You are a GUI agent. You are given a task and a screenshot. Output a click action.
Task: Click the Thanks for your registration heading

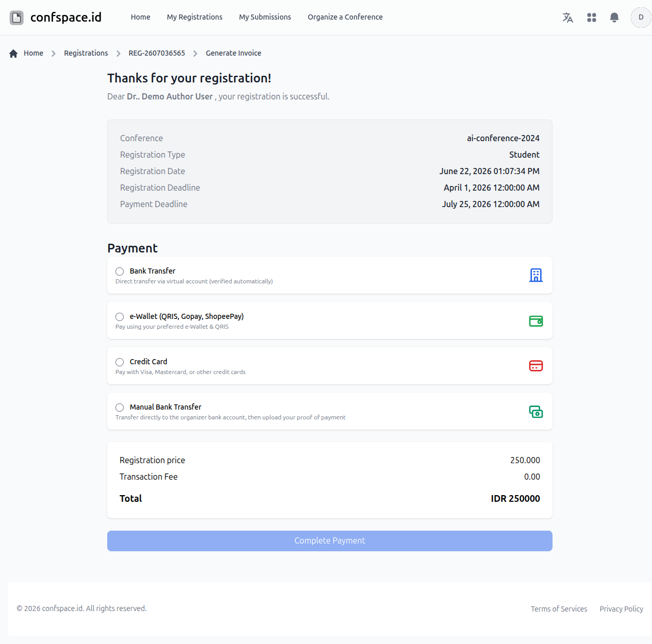(x=189, y=78)
